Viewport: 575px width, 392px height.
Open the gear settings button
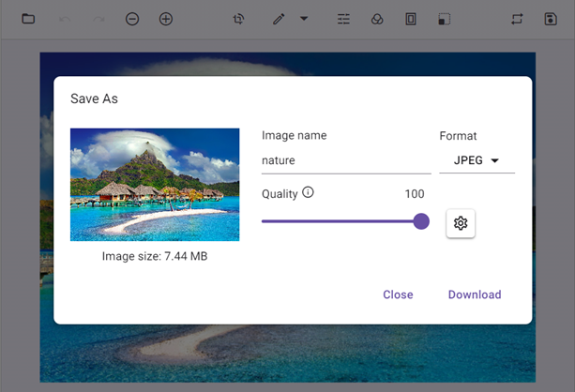(461, 223)
